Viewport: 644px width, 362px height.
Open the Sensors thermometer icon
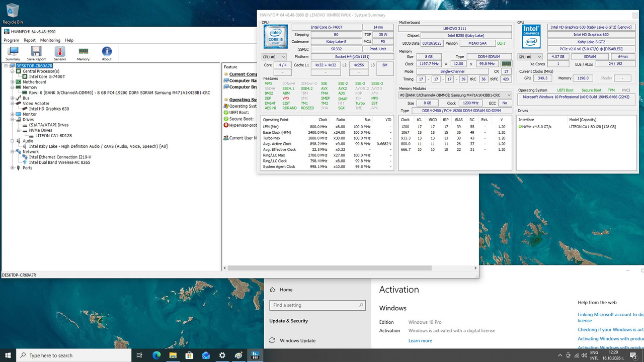[59, 53]
